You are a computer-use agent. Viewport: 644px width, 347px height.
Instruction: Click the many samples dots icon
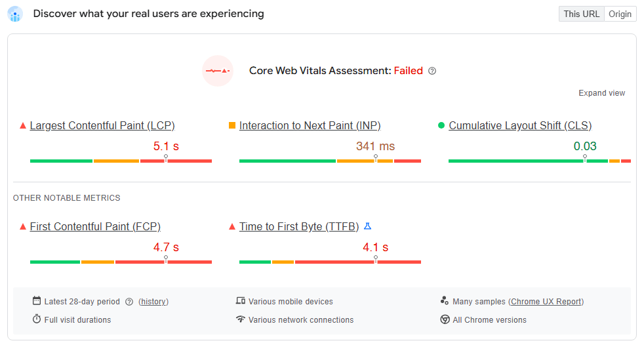[x=445, y=301]
